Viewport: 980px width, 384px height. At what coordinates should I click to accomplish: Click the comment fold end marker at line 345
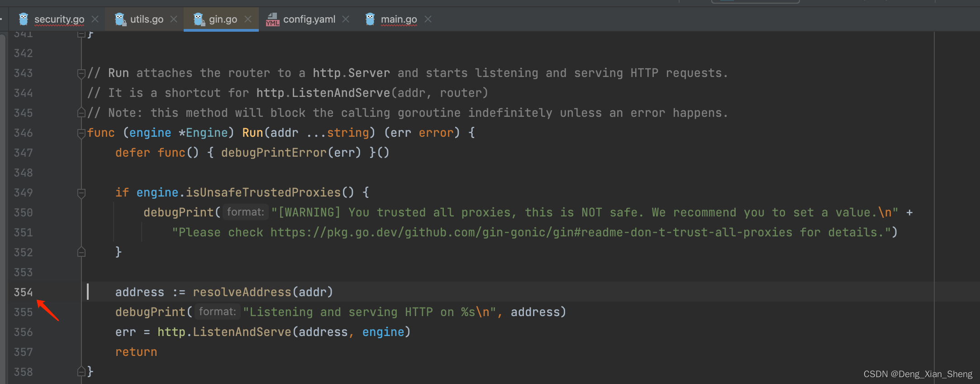click(81, 112)
